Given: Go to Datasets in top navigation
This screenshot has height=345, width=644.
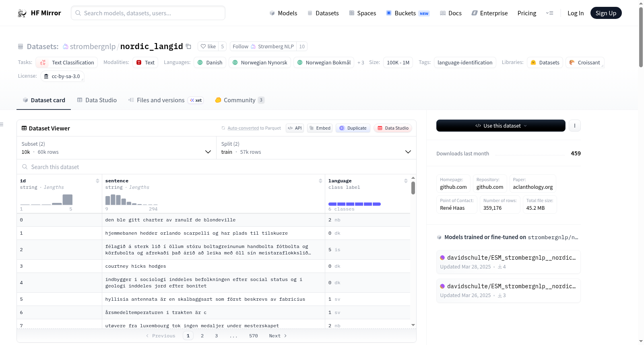Looking at the screenshot, I should coord(323,13).
